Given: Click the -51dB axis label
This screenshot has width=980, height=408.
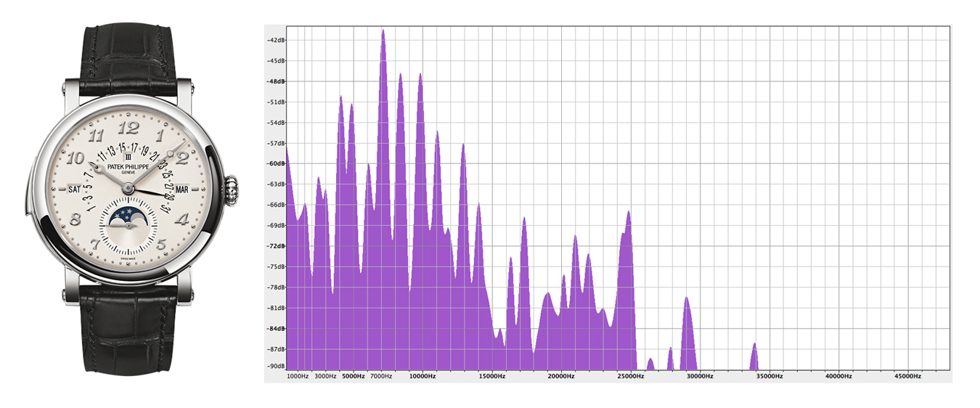Looking at the screenshot, I should coord(275,102).
